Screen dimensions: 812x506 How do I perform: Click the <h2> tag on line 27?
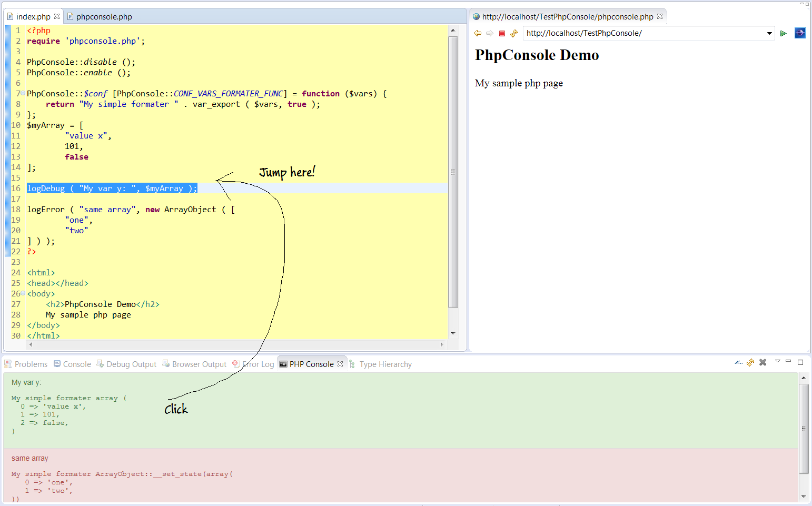tap(55, 304)
